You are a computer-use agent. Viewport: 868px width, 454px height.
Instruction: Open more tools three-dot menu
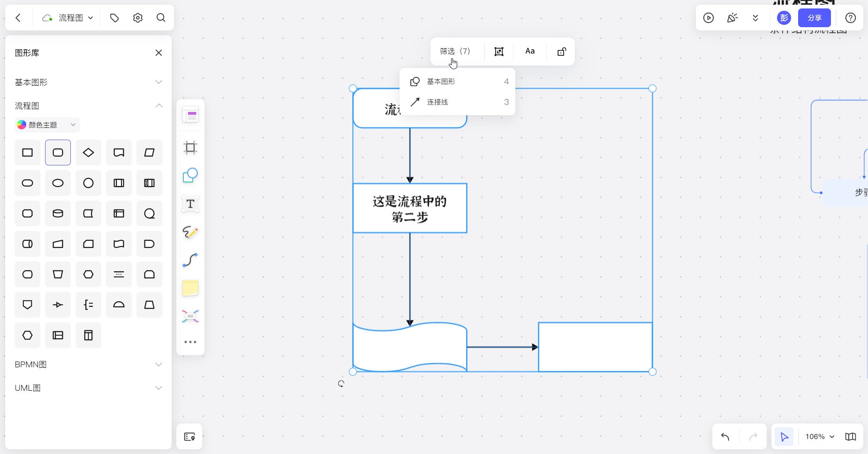tap(190, 342)
